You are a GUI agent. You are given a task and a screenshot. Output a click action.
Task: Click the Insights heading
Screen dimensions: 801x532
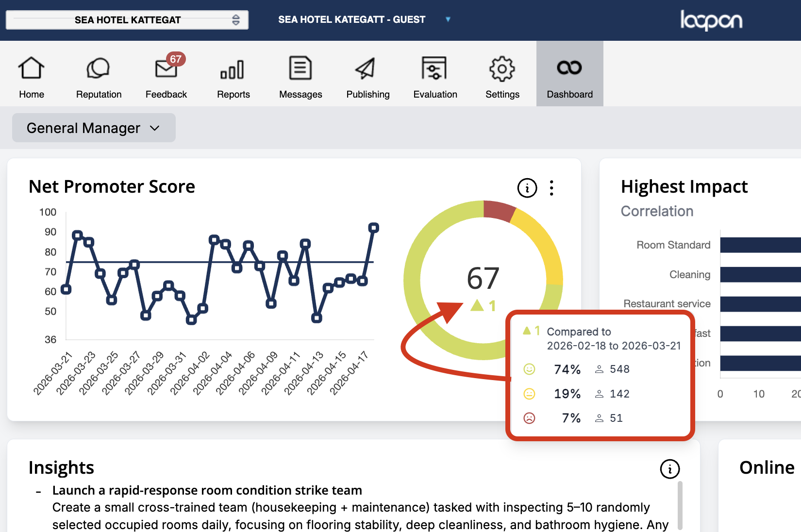61,467
